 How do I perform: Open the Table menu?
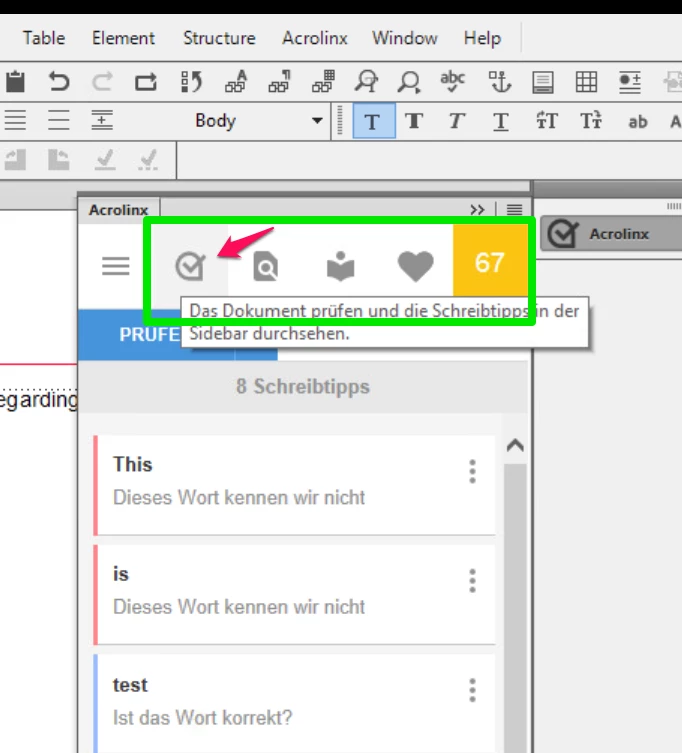(x=44, y=38)
